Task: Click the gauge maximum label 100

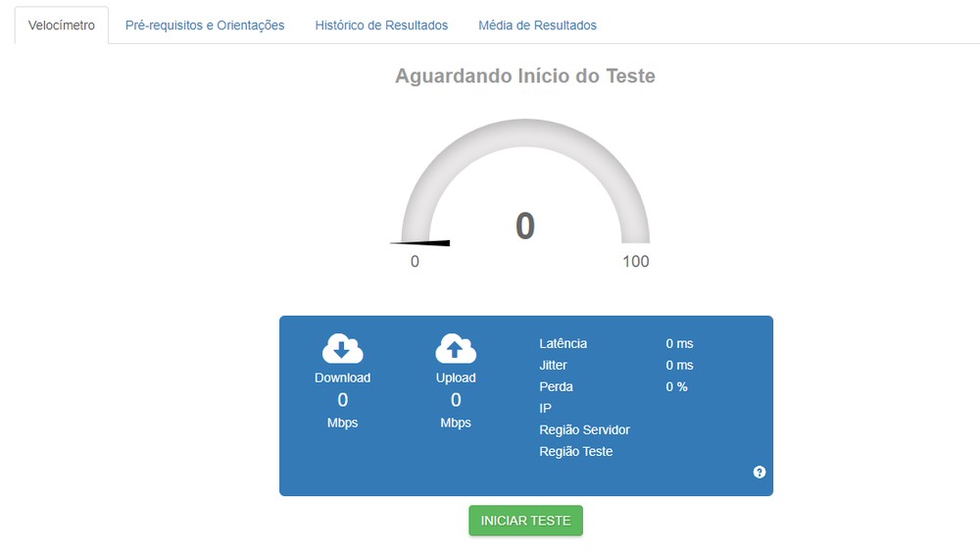Action: (636, 262)
